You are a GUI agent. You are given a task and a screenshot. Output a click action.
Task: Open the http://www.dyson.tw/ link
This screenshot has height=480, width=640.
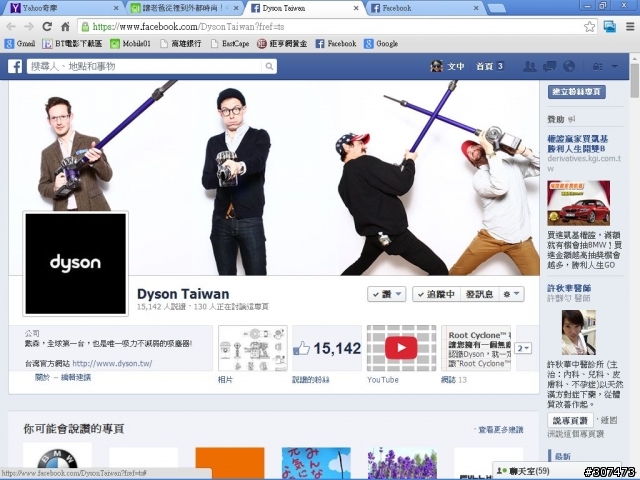coord(112,363)
